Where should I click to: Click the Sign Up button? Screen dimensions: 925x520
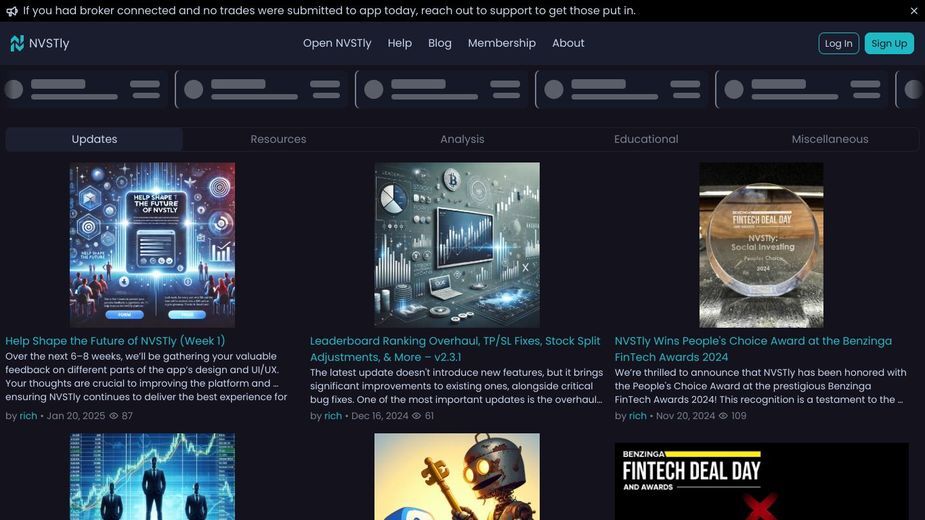[889, 43]
